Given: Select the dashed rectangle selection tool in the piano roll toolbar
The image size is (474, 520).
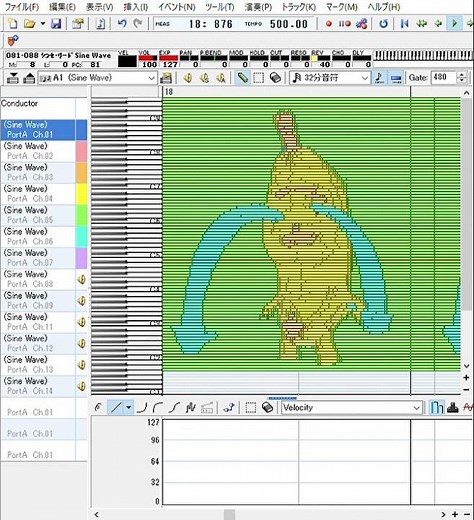Looking at the screenshot, I should pos(259,78).
